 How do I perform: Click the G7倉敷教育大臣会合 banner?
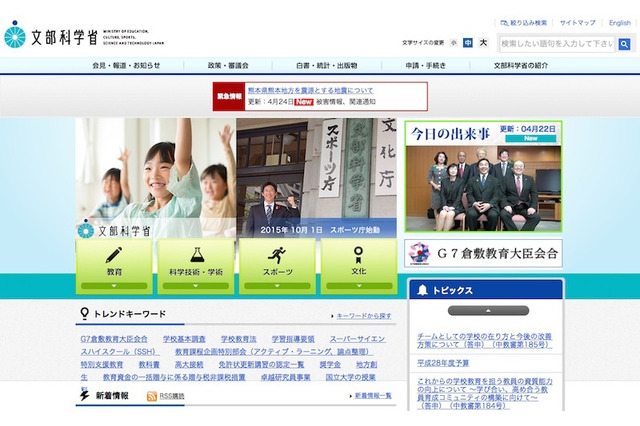(x=485, y=253)
